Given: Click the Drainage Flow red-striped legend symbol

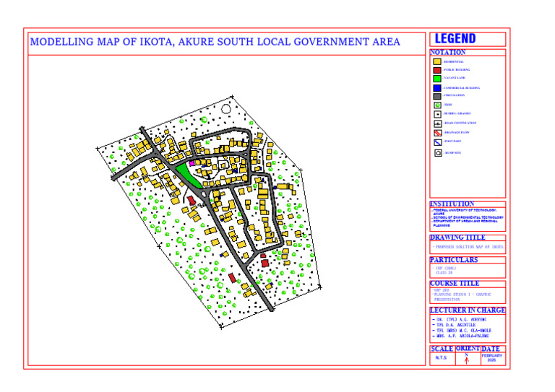Looking at the screenshot, I should pos(438,133).
